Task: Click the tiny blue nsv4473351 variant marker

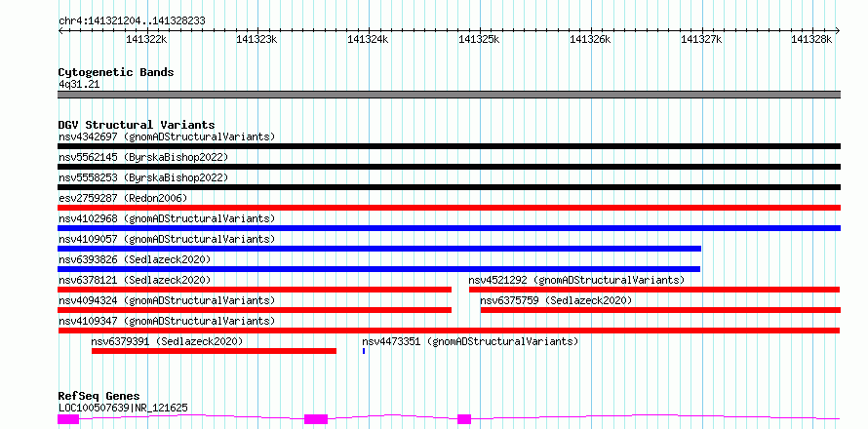Action: click(364, 351)
